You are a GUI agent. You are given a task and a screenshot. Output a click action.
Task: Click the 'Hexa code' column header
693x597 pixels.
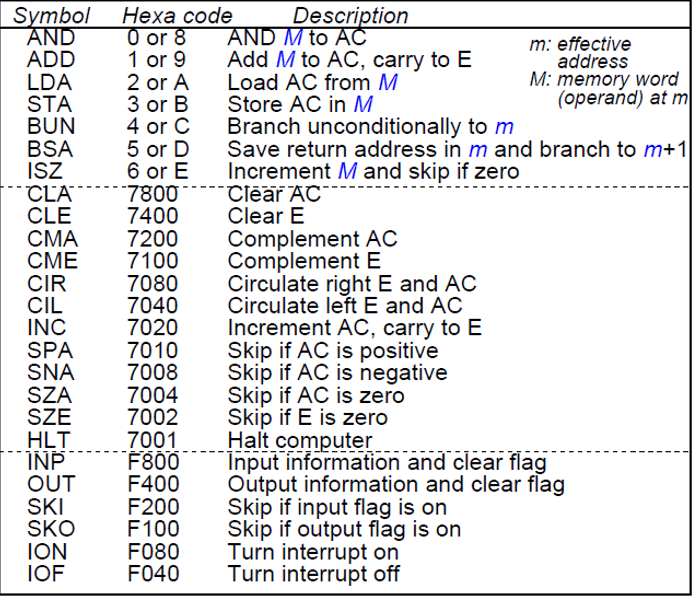tap(177, 16)
